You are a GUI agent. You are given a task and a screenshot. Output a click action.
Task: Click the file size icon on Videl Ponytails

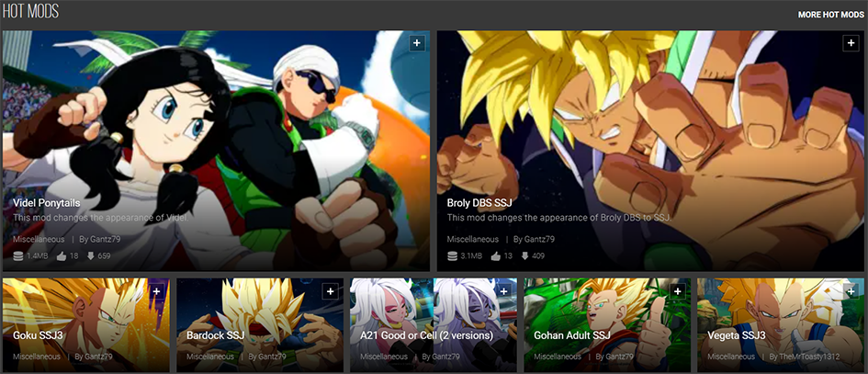[x=18, y=256]
